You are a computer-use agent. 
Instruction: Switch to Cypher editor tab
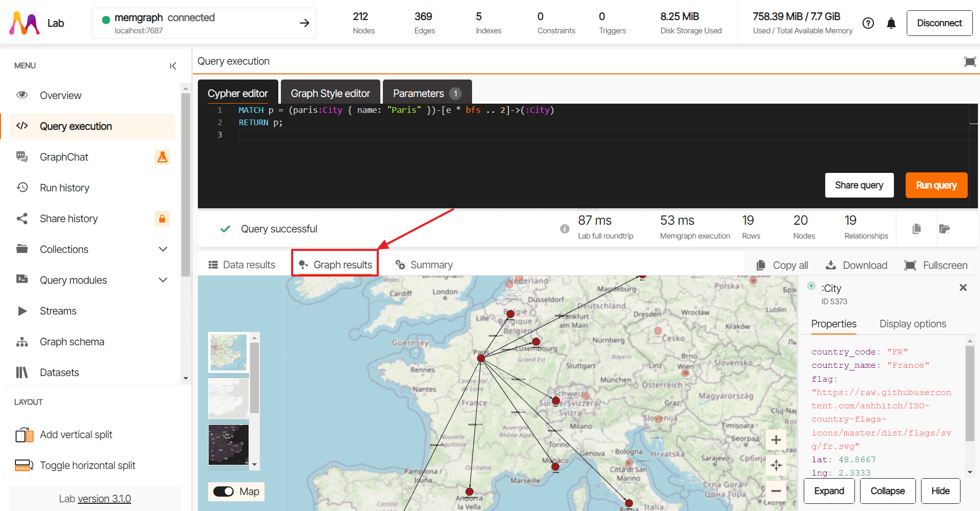coord(238,93)
